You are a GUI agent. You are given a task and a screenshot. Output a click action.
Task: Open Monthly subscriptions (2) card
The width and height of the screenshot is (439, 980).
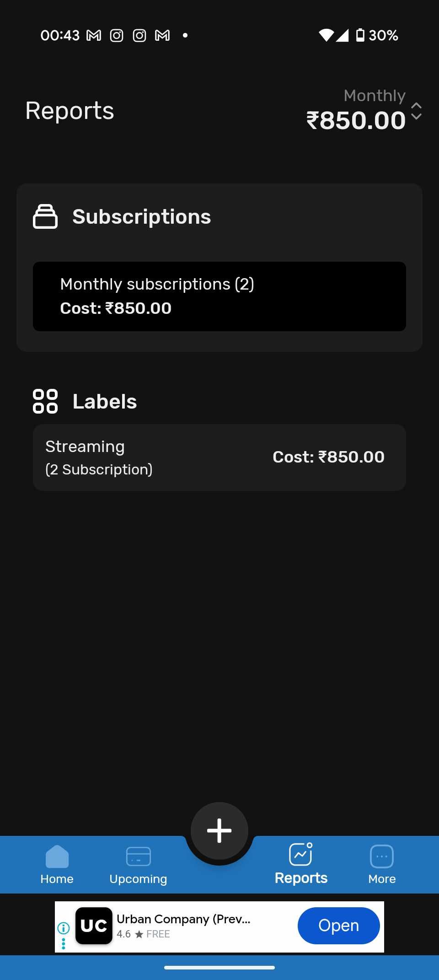[x=219, y=296]
